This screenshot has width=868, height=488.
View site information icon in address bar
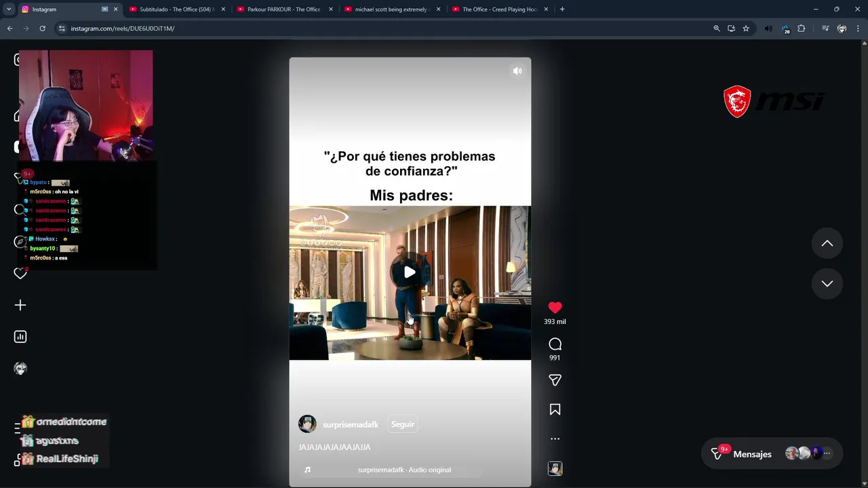point(62,28)
